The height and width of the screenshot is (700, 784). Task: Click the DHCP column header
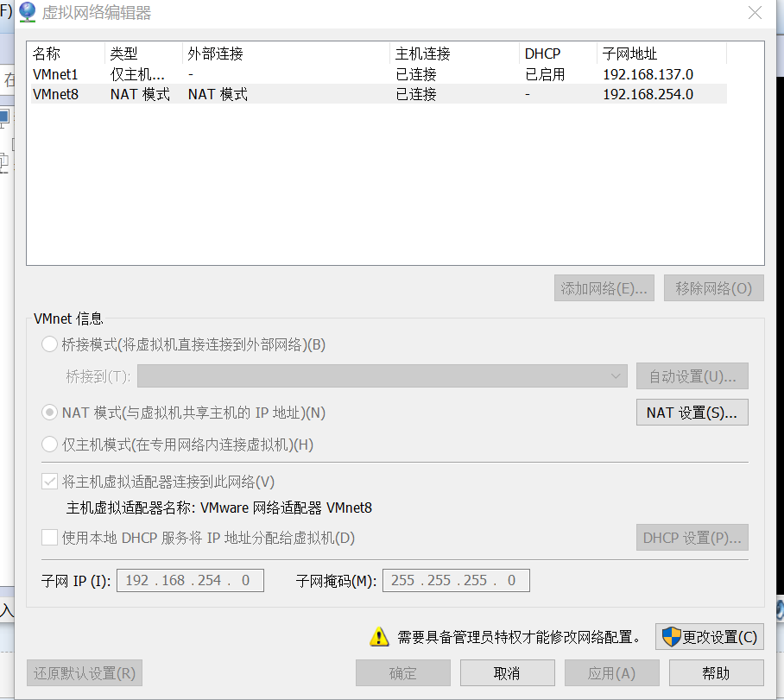(x=558, y=54)
